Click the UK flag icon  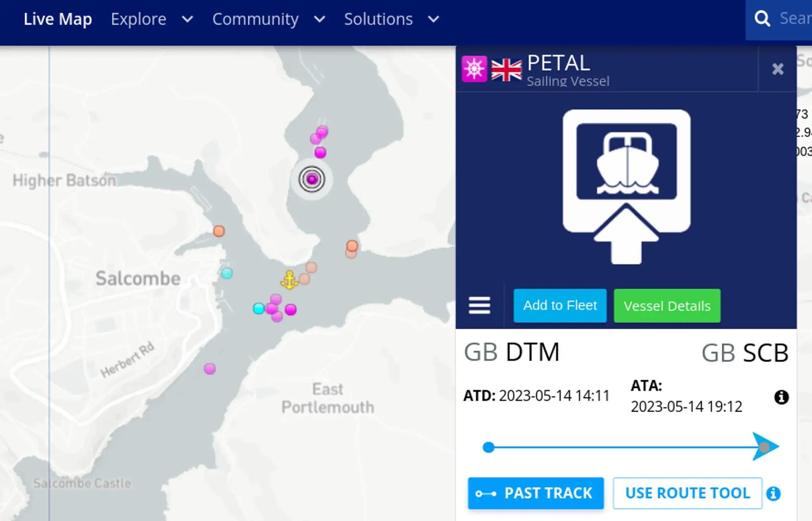point(506,70)
